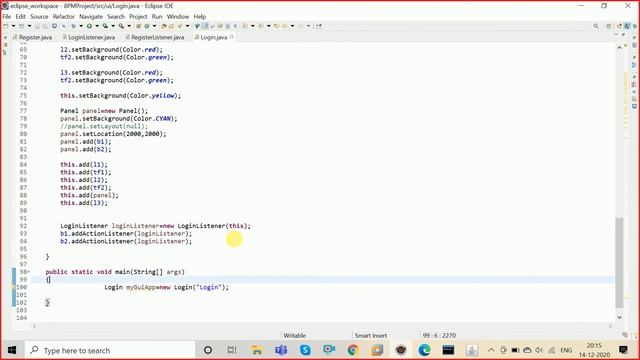
Task: Open the Navigate menu
Action: [x=91, y=17]
